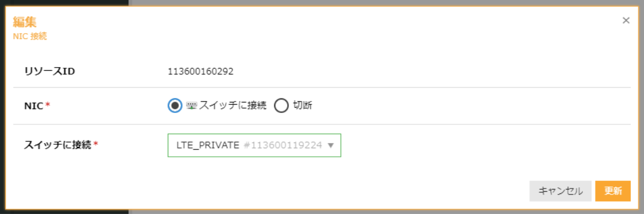Click the 編集 dialog title

pyautogui.click(x=25, y=21)
